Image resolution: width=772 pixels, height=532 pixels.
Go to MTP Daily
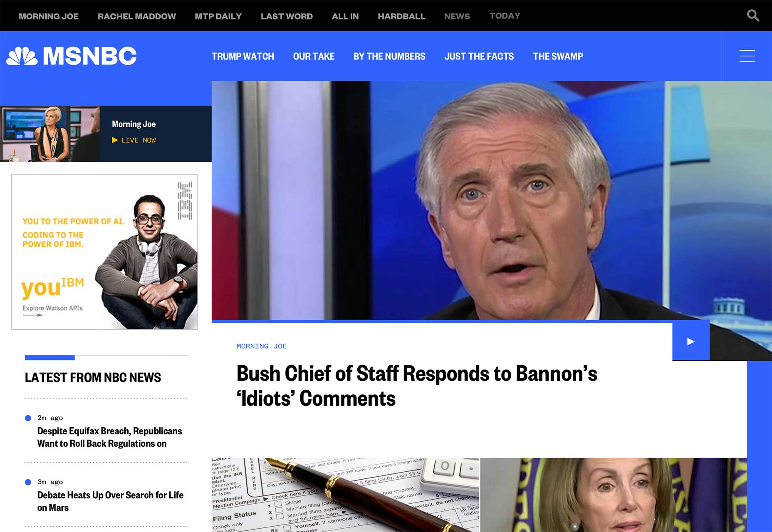(x=218, y=16)
